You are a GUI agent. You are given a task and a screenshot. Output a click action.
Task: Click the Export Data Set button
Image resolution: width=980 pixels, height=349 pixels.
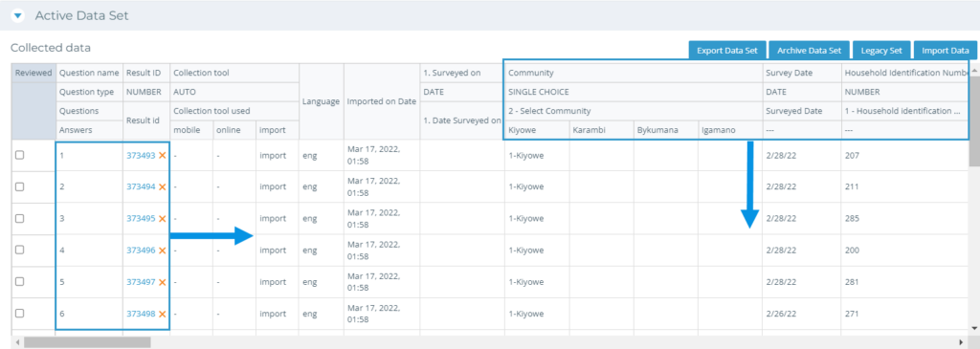(727, 51)
